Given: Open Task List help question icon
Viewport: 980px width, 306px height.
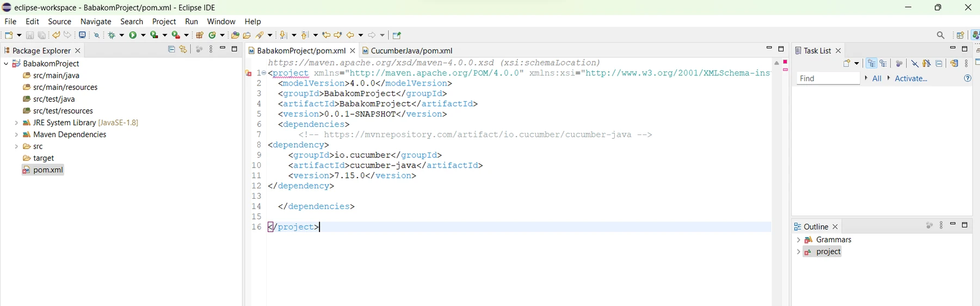Looking at the screenshot, I should tap(967, 78).
